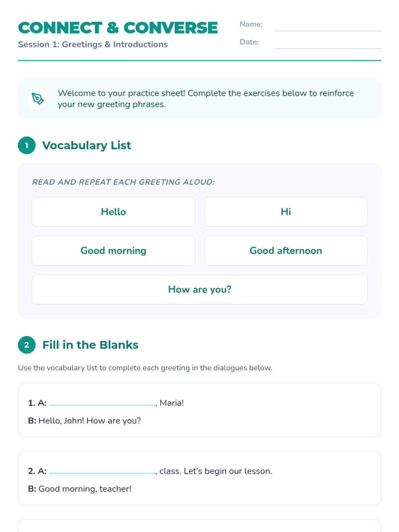Click the Vocabulary List heading
This screenshot has height=532, width=399.
coord(86,145)
